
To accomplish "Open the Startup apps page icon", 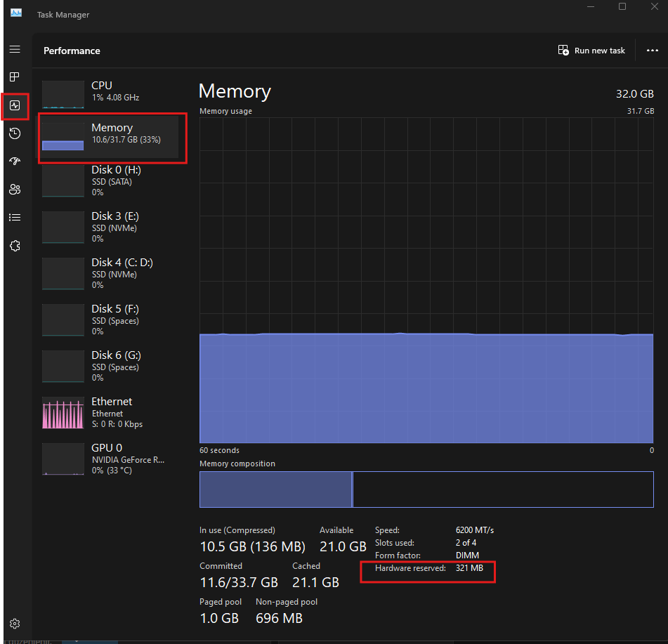I will (15, 161).
